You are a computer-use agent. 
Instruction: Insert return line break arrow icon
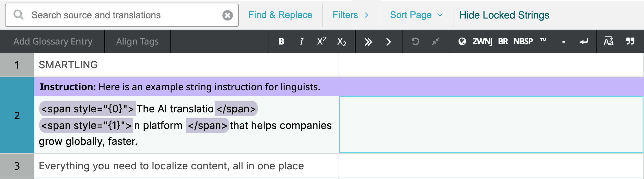click(x=584, y=41)
